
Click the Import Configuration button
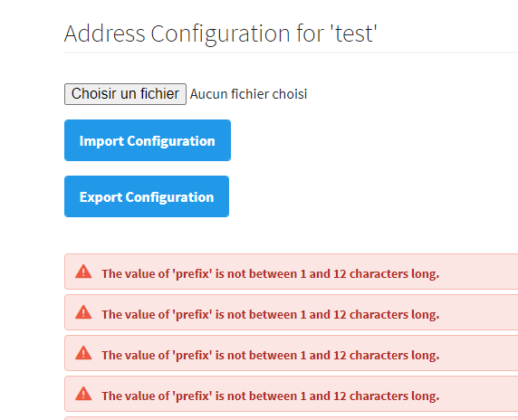[148, 140]
